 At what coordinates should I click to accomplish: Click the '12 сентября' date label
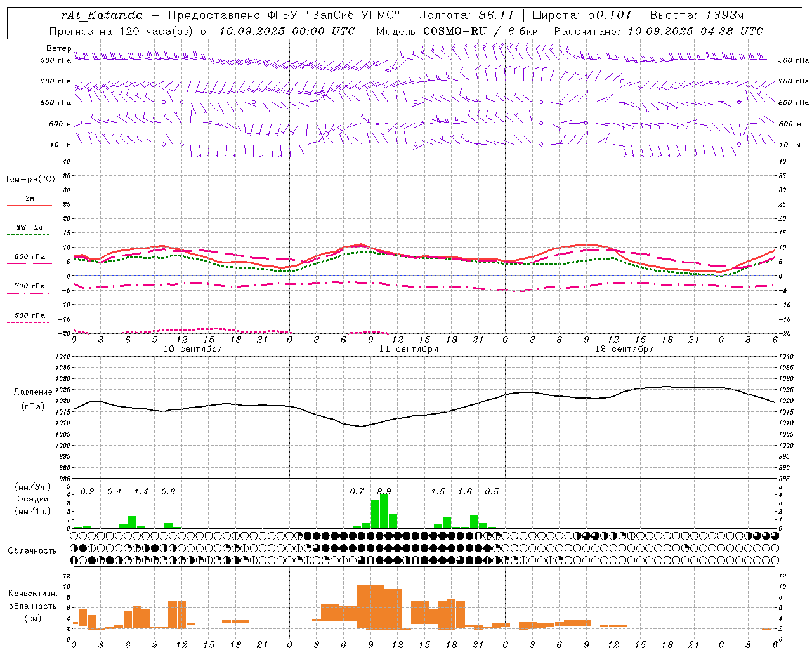[624, 349]
